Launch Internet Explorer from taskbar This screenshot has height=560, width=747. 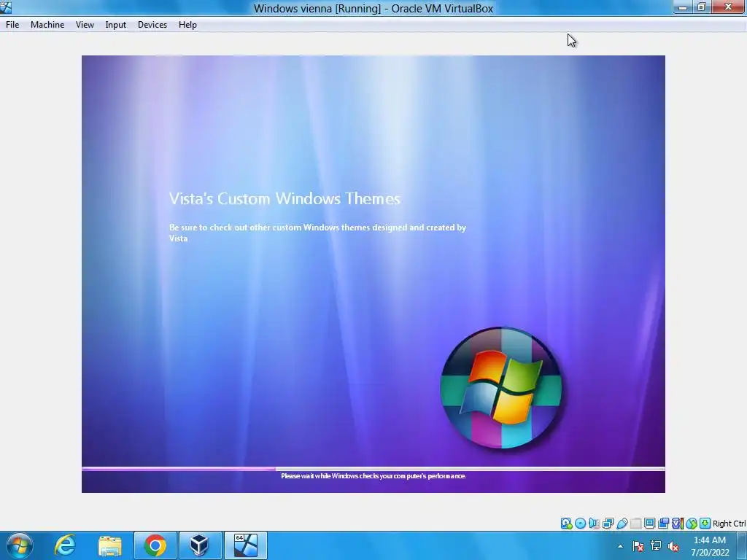(x=65, y=545)
